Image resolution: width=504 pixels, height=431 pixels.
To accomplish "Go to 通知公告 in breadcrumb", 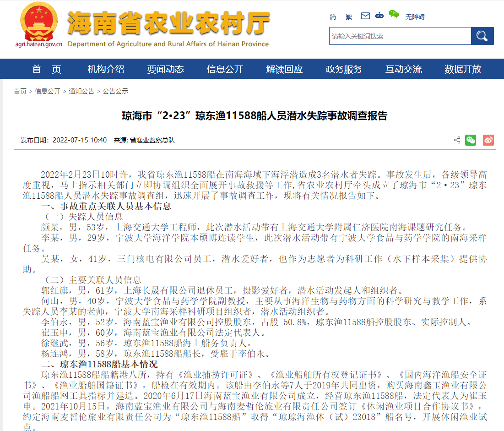I will [81, 91].
